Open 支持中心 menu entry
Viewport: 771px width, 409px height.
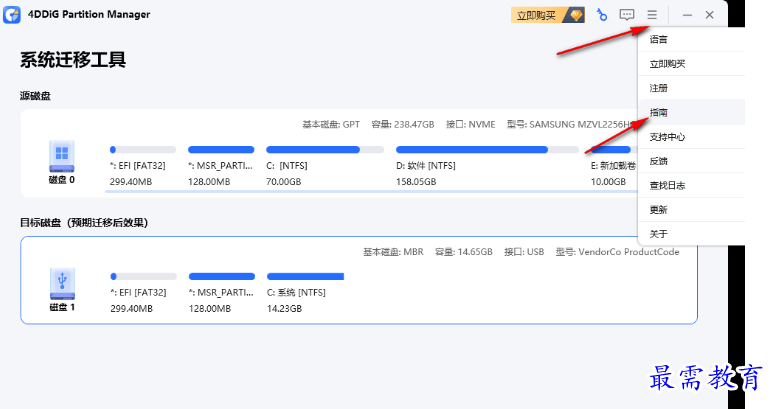tap(667, 137)
